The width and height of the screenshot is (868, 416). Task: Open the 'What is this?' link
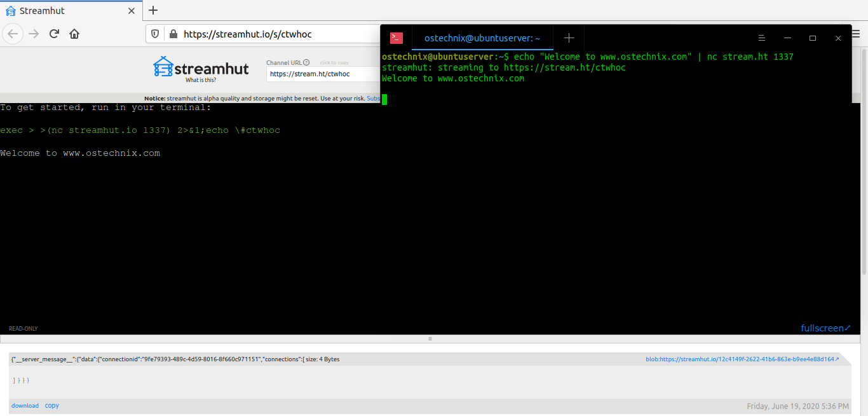(x=201, y=80)
